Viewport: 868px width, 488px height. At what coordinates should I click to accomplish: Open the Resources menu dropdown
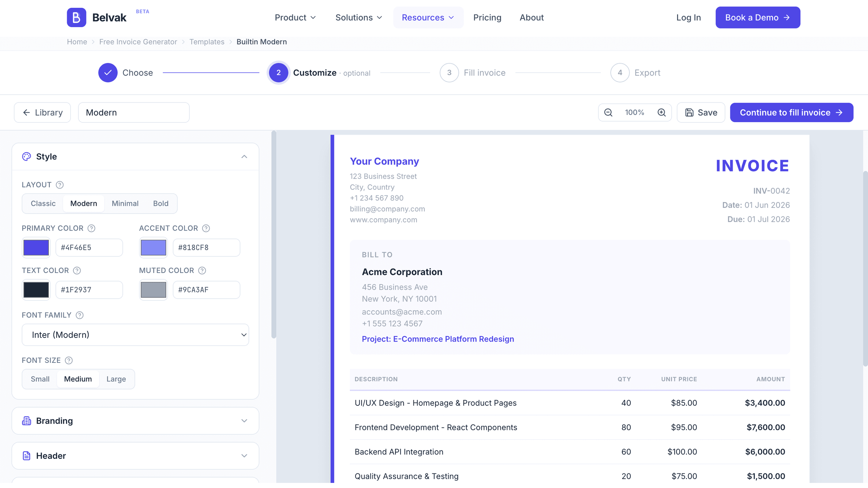point(428,18)
